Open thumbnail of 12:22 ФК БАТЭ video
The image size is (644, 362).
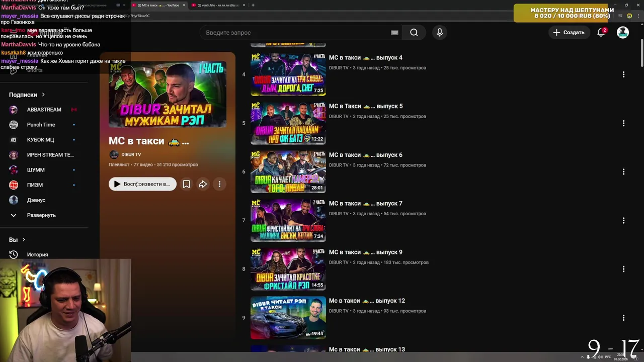point(288,123)
